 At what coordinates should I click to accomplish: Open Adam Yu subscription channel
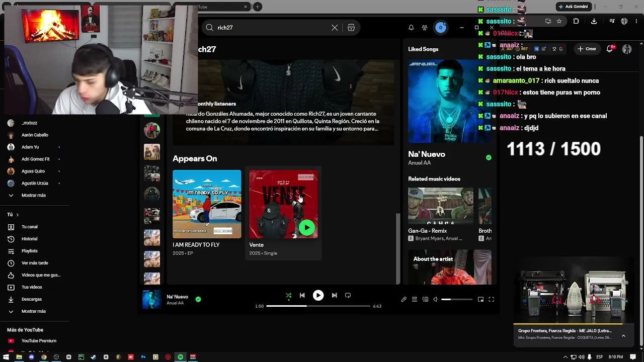[30, 147]
